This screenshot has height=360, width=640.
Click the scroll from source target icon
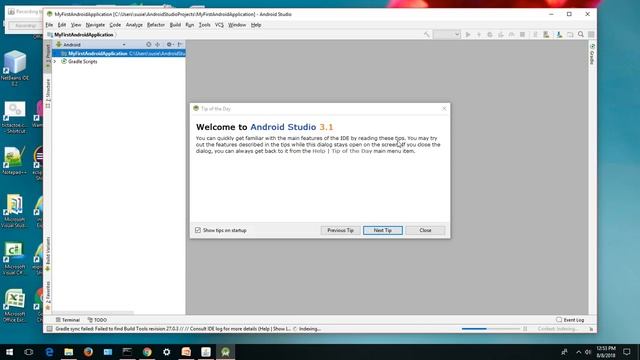pyautogui.click(x=149, y=44)
